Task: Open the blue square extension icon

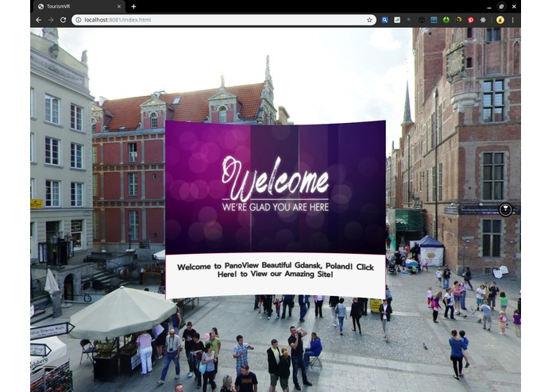Action: (434, 20)
